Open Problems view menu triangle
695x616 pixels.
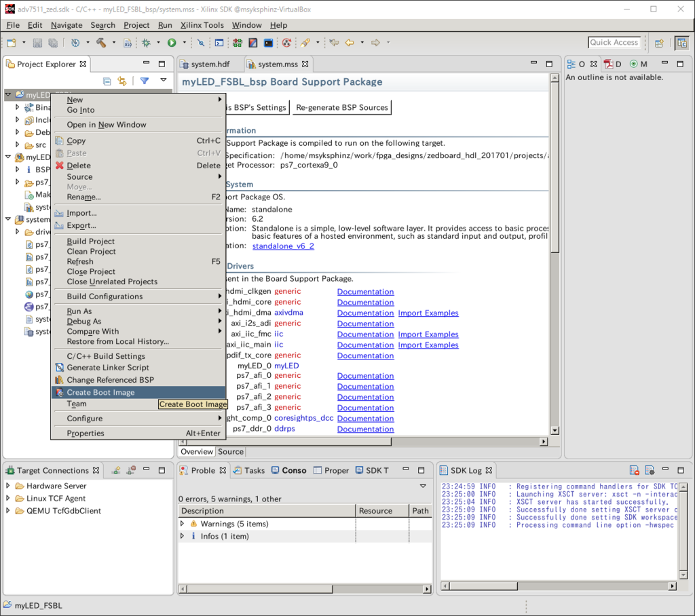point(423,486)
